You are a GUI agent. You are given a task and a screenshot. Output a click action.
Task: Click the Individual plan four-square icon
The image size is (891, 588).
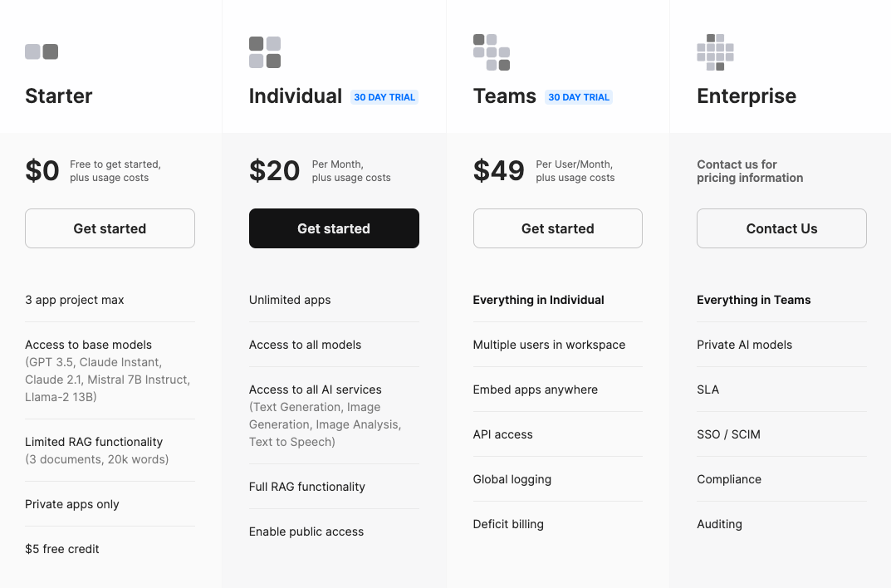(x=265, y=52)
